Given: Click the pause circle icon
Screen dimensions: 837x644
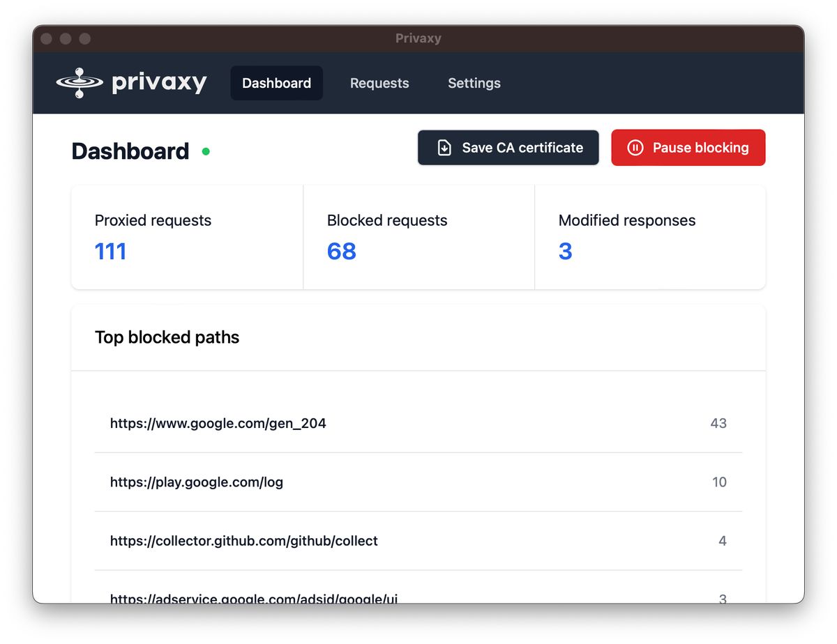Looking at the screenshot, I should click(x=635, y=148).
